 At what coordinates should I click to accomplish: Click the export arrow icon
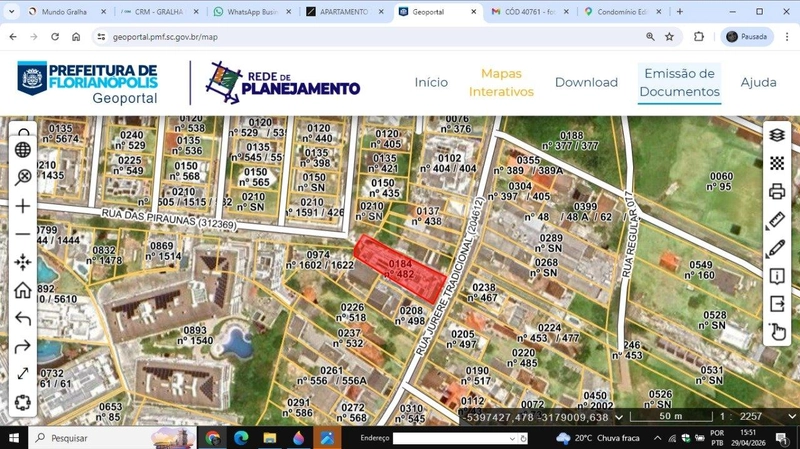pos(777,304)
